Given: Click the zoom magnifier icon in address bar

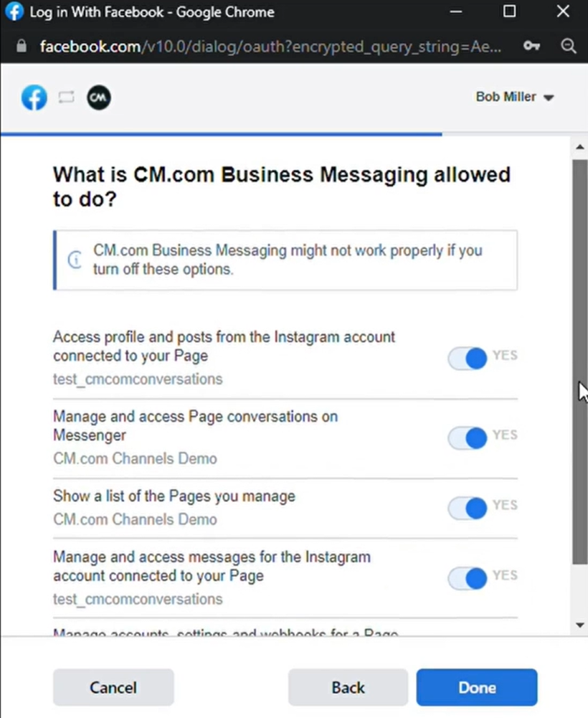Looking at the screenshot, I should (x=569, y=47).
